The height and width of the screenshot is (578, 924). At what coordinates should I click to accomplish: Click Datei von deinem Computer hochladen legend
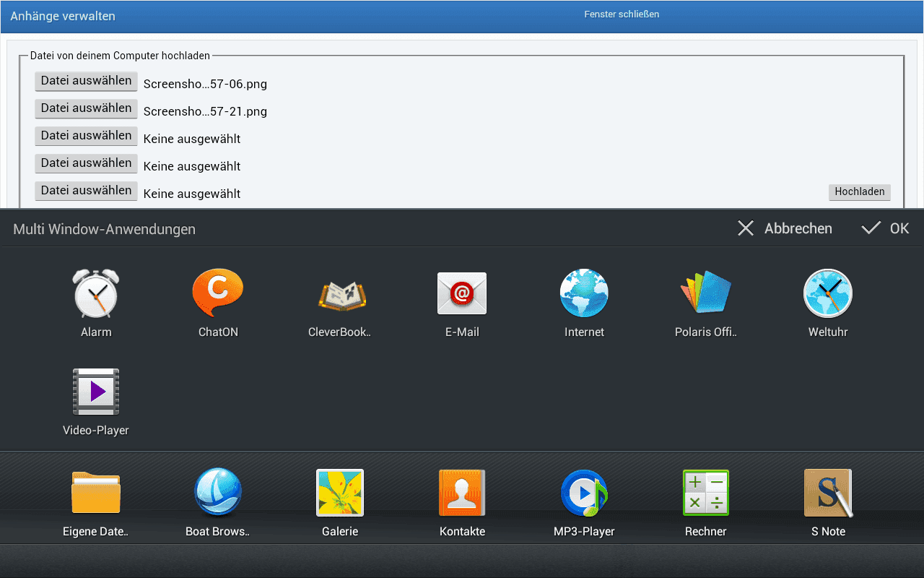coord(120,56)
